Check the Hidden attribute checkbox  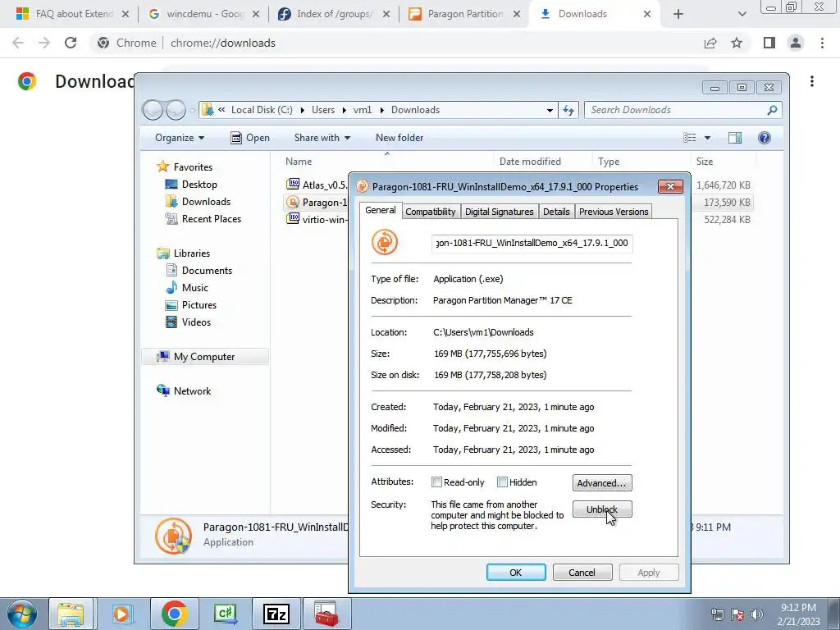click(502, 482)
